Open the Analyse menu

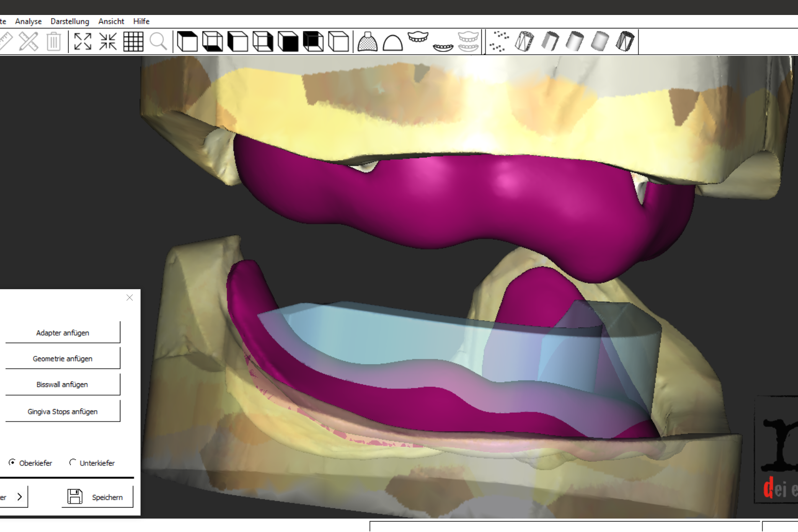28,21
